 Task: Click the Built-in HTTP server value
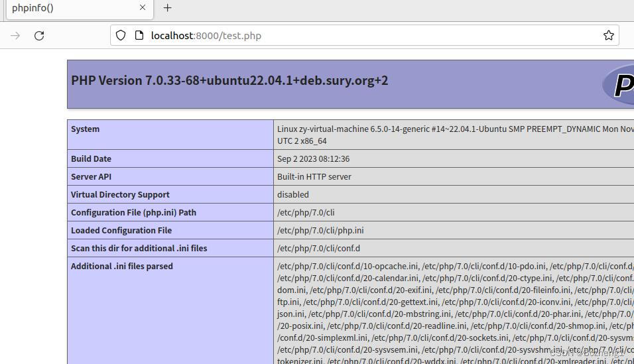point(314,177)
